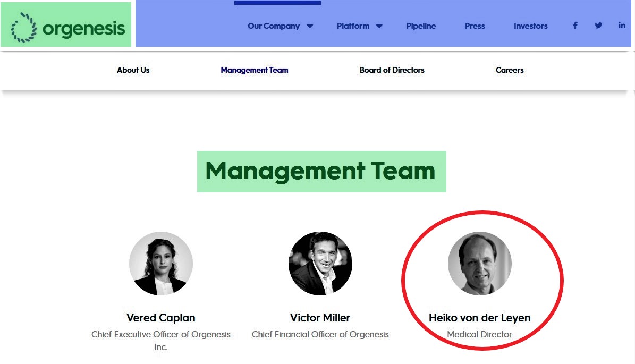Open Victor Miller's name link
635x364 pixels.
click(x=320, y=318)
